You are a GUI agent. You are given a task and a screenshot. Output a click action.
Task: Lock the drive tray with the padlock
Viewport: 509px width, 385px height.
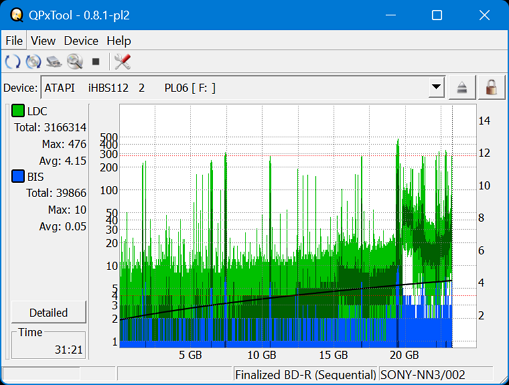pyautogui.click(x=491, y=88)
